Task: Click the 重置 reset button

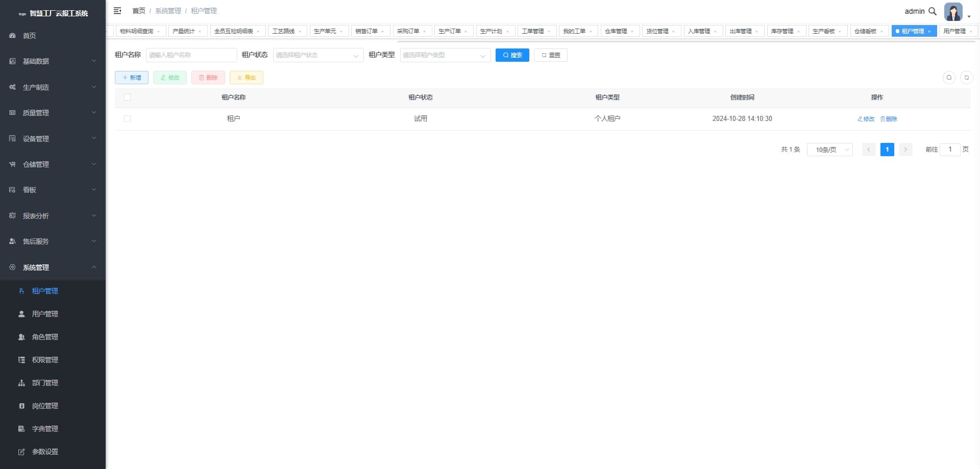Action: point(551,55)
